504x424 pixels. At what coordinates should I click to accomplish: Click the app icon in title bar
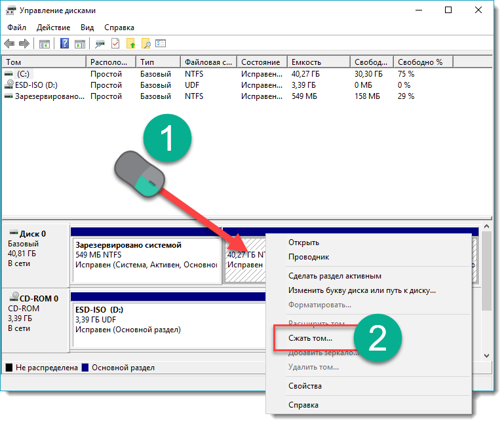click(10, 10)
